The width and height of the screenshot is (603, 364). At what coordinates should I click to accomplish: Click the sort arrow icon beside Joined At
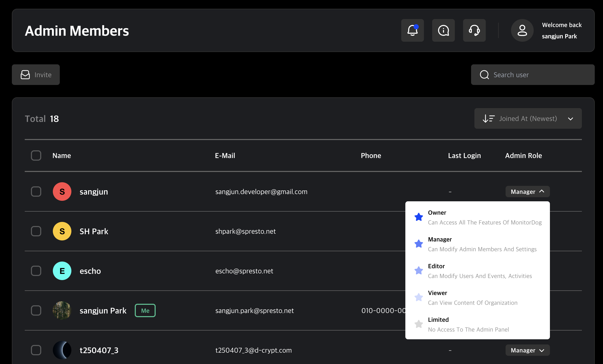pos(489,118)
